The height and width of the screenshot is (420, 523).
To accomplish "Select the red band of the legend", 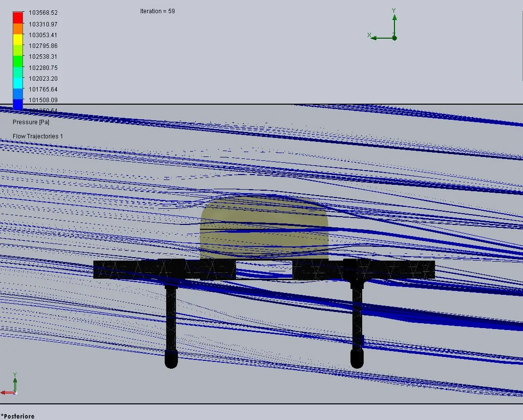I will click(18, 17).
